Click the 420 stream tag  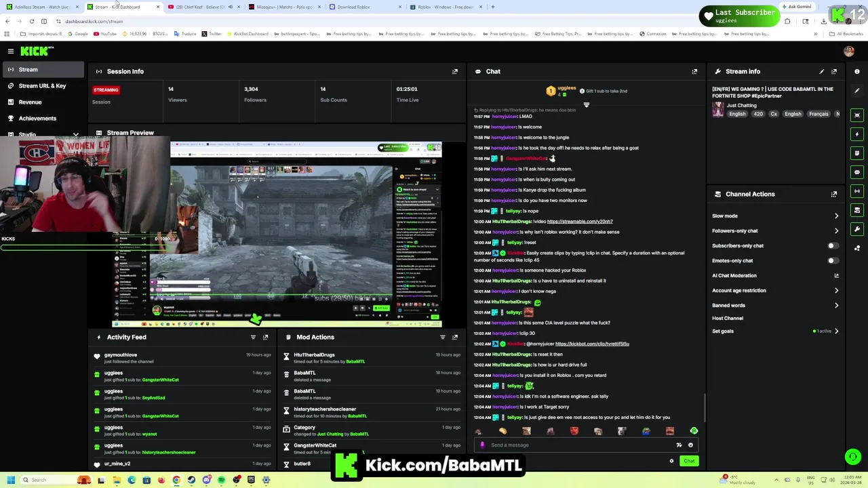coord(758,114)
